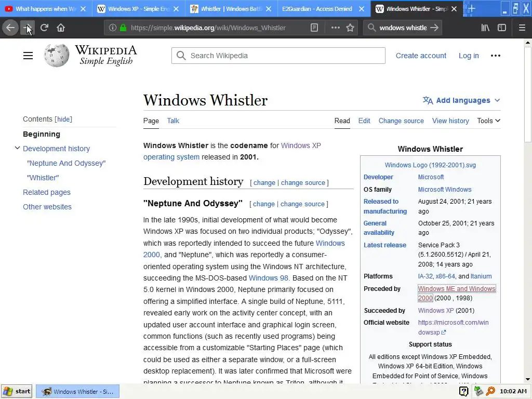Click the Create account link

point(421,56)
